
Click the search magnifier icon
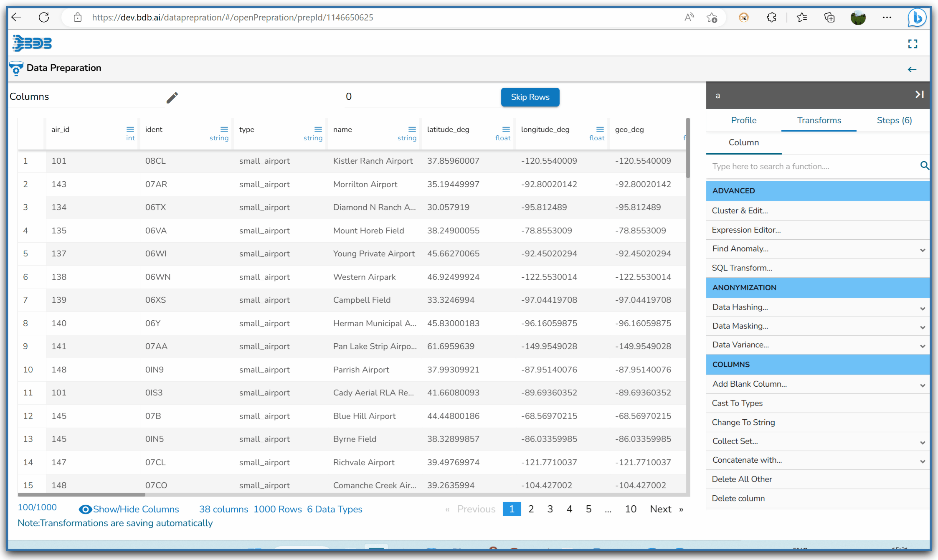click(925, 166)
